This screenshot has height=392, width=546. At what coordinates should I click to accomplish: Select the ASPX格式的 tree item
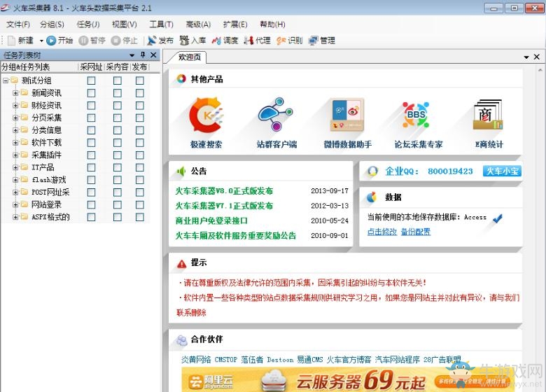coord(51,217)
